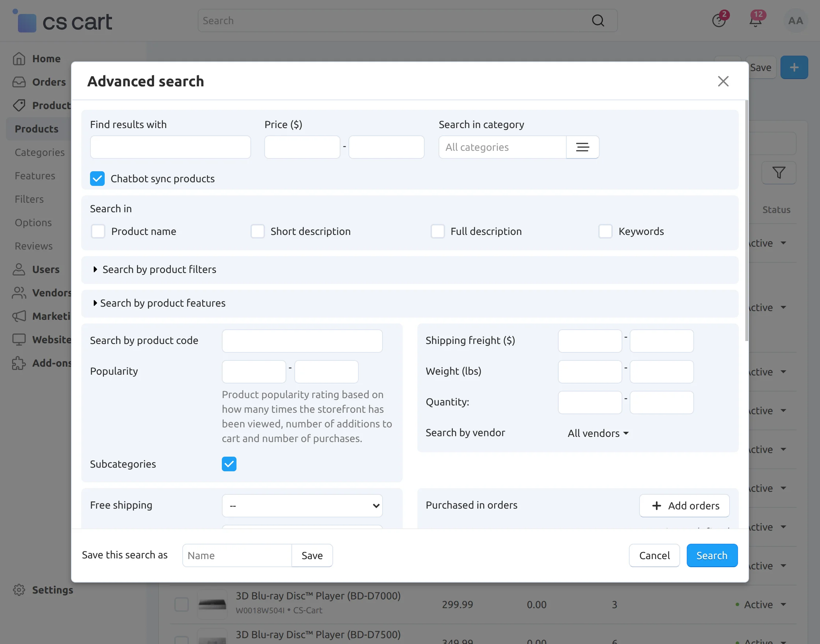Click the Marketing megaphone icon
Image resolution: width=820 pixels, height=644 pixels.
click(19, 317)
